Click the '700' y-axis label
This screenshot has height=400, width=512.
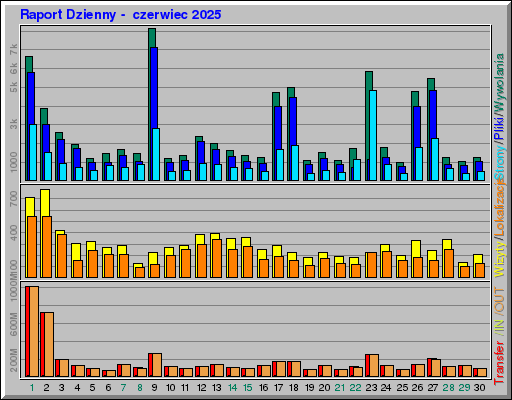(x=14, y=199)
